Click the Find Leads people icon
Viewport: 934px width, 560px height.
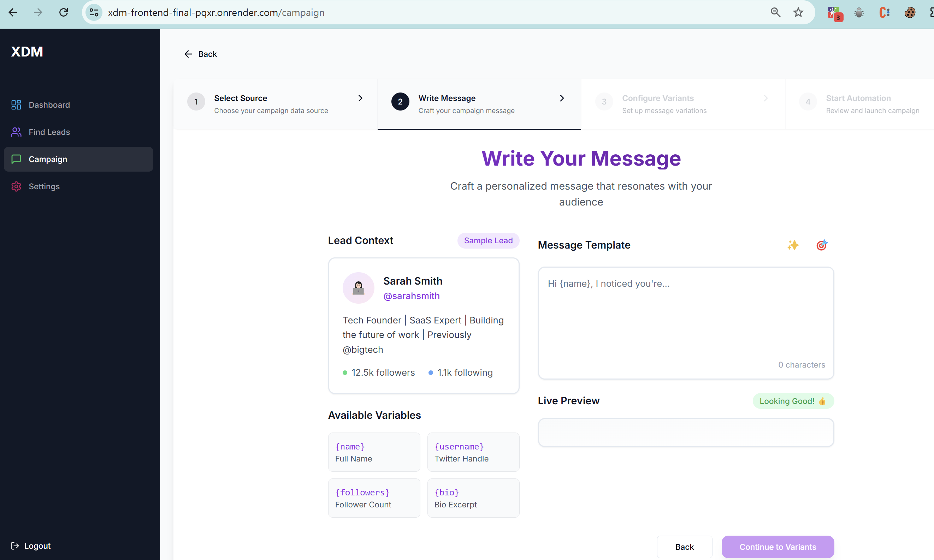pos(16,132)
